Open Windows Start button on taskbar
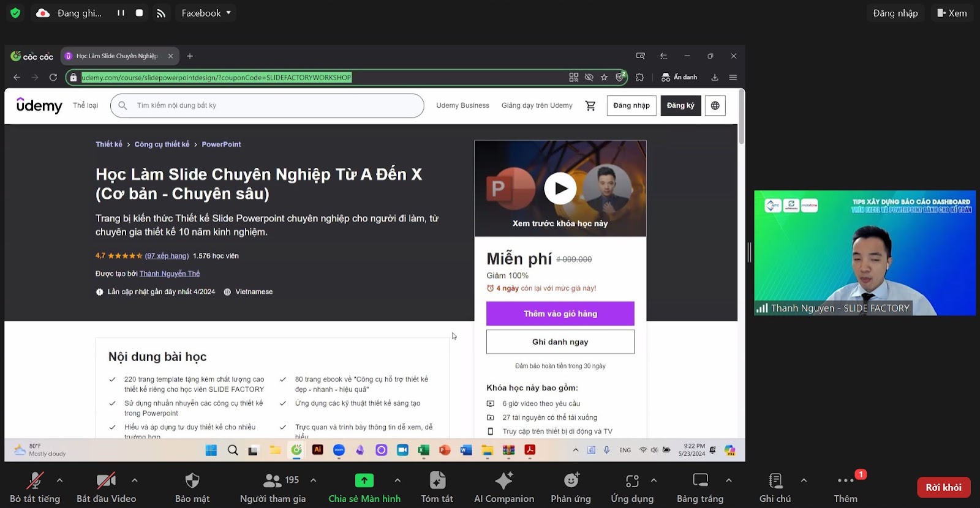The width and height of the screenshot is (980, 508). (x=211, y=450)
